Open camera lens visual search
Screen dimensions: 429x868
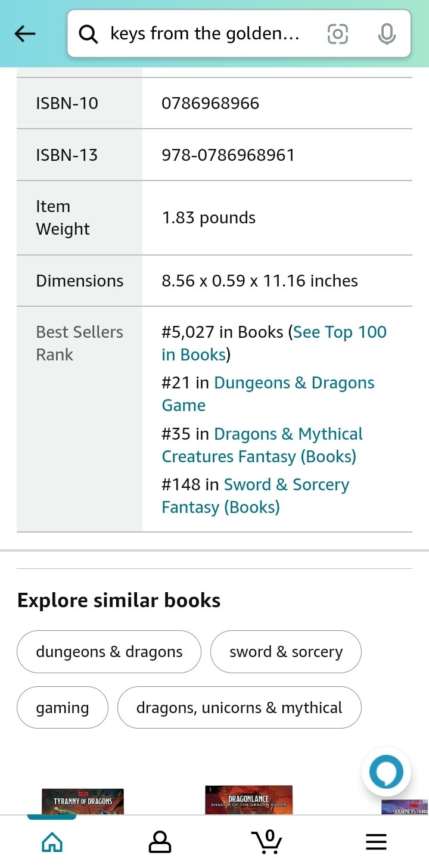click(x=338, y=34)
